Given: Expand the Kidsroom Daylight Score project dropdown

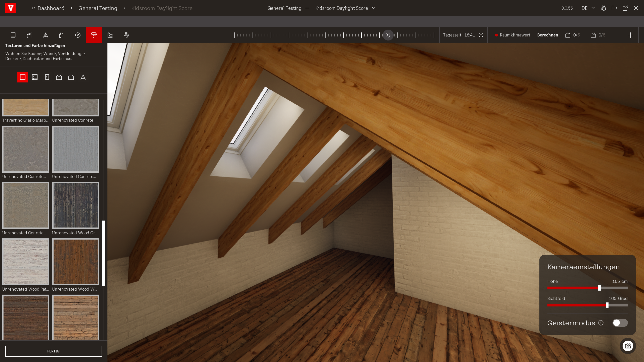Looking at the screenshot, I should (x=374, y=8).
